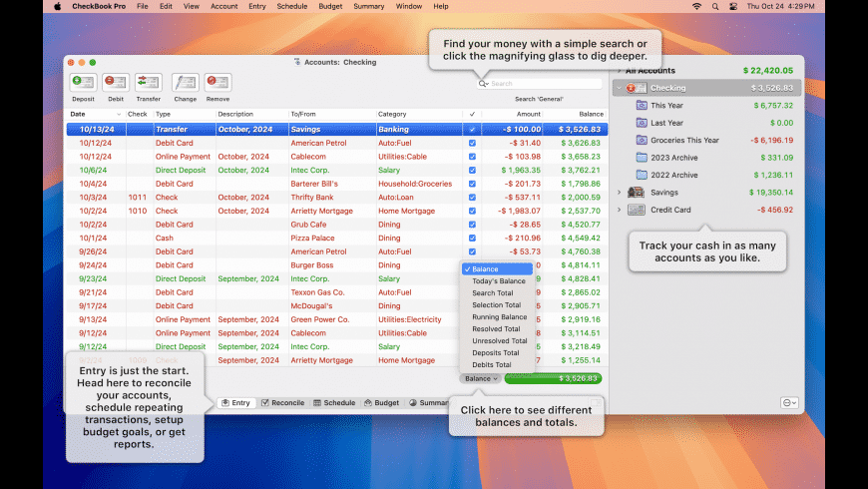Click the document icon in window title

pos(297,62)
